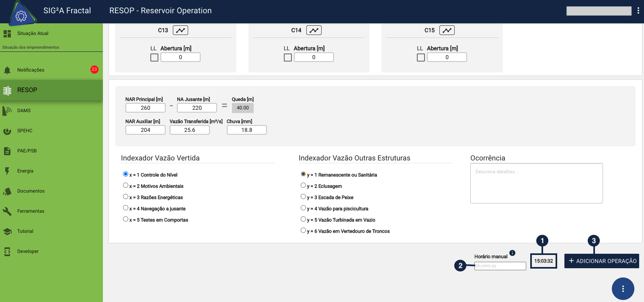Click the PAE/PSB document icon
Image resolution: width=644 pixels, height=302 pixels.
click(7, 151)
